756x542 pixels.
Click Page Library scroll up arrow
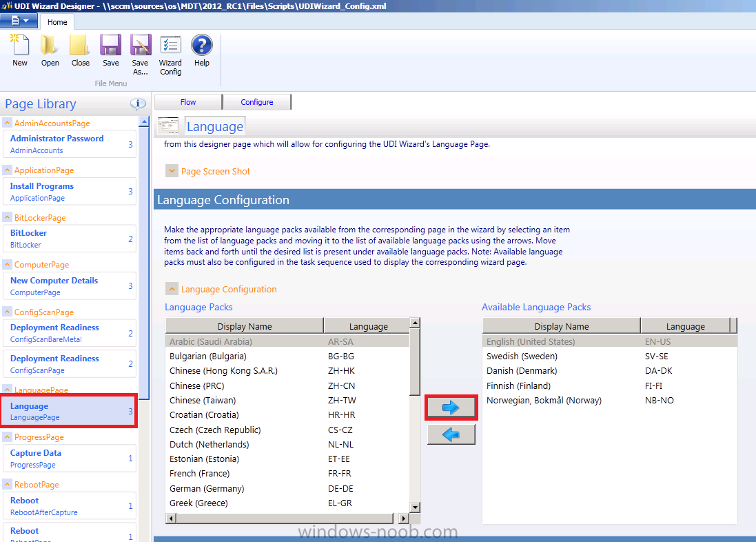[x=143, y=121]
